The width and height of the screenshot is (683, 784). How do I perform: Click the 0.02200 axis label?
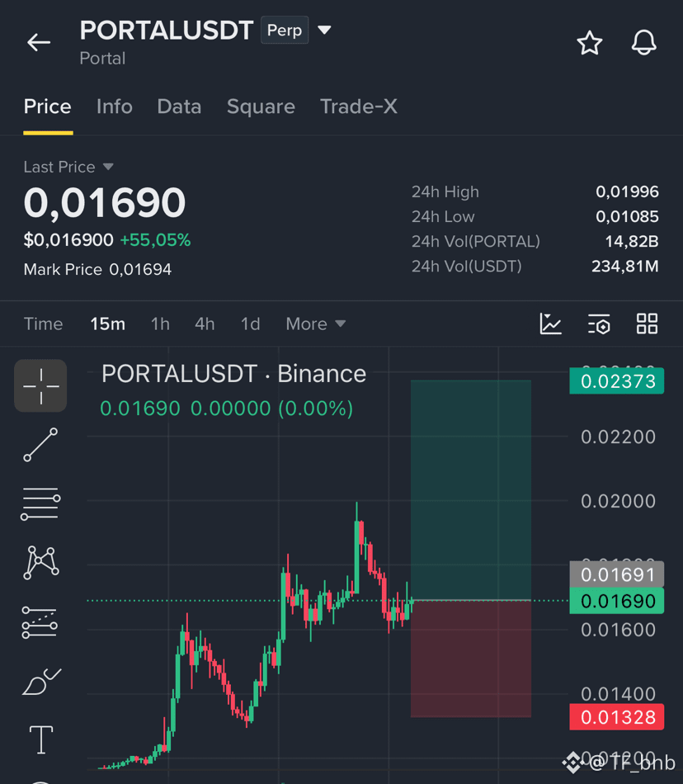618,437
